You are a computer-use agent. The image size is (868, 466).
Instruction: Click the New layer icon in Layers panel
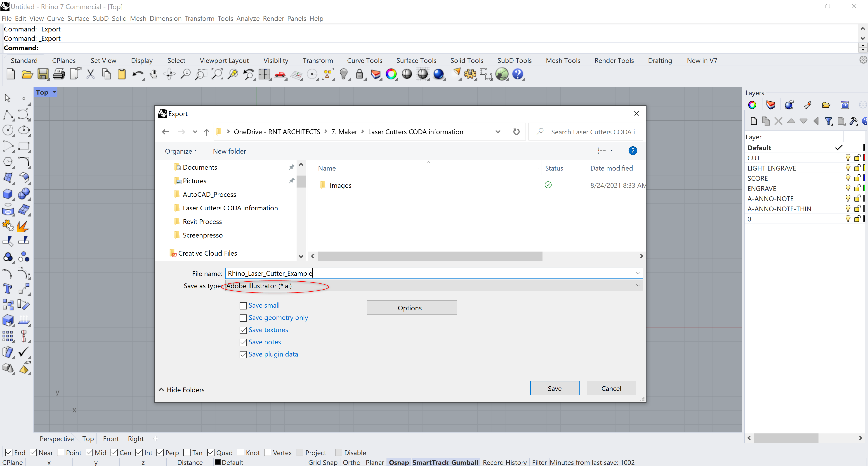[x=754, y=121]
